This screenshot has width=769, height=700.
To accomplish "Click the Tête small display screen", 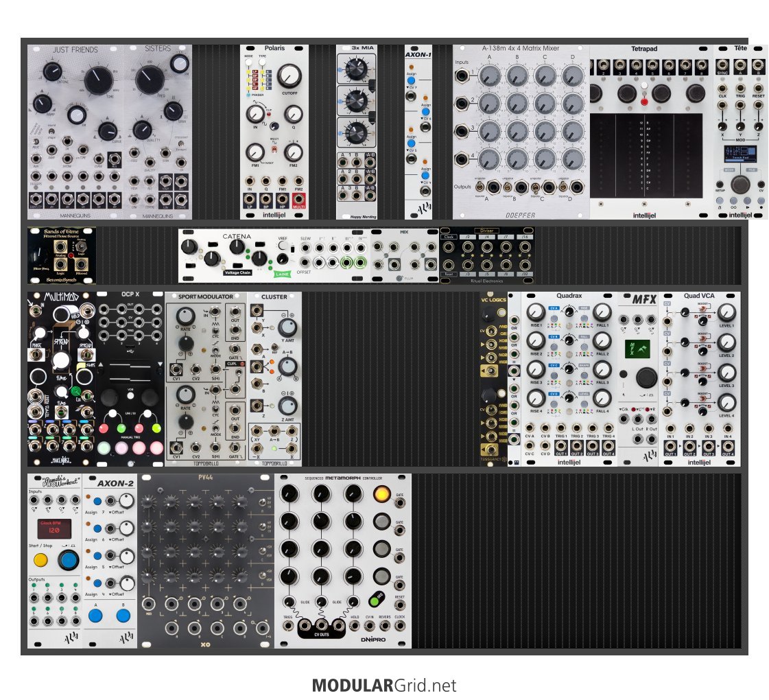I will (740, 153).
